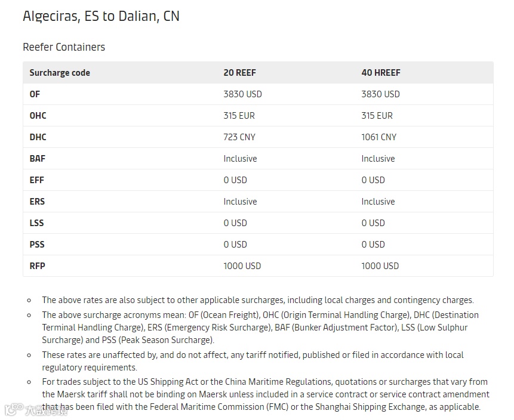514x420 pixels.
Task: Click the 20 REEF column header
Action: coord(239,72)
